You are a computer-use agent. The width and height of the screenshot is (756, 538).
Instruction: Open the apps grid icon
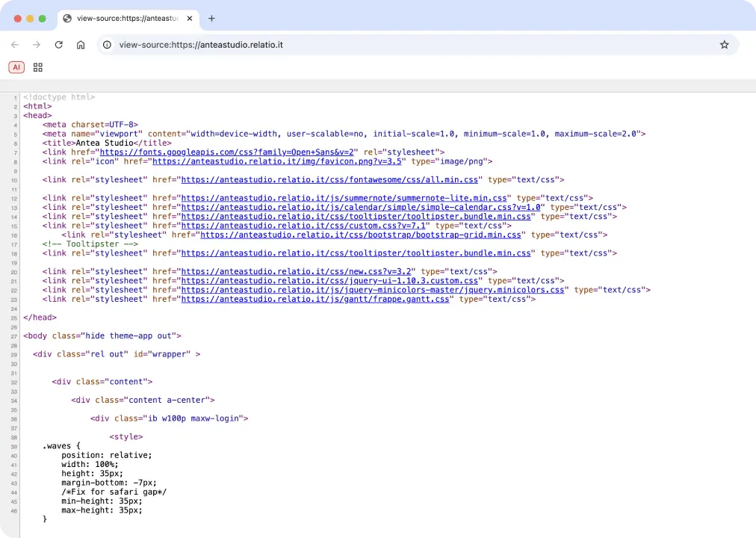[38, 67]
